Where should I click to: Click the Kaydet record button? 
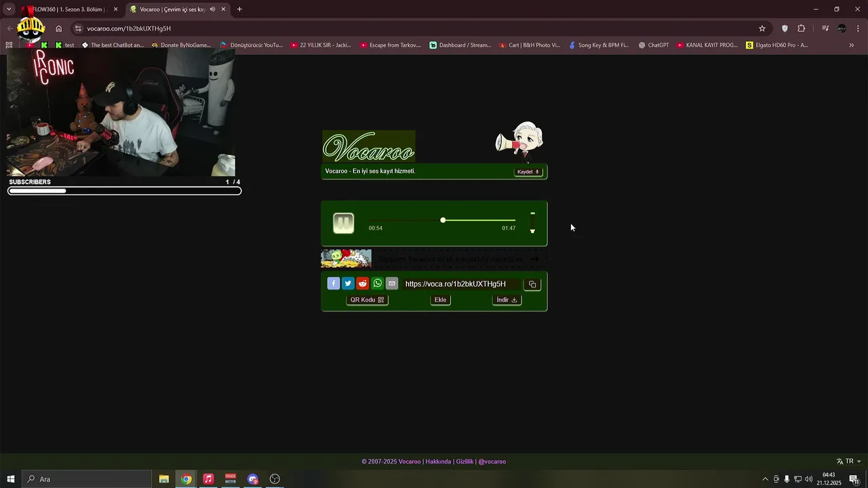click(528, 171)
